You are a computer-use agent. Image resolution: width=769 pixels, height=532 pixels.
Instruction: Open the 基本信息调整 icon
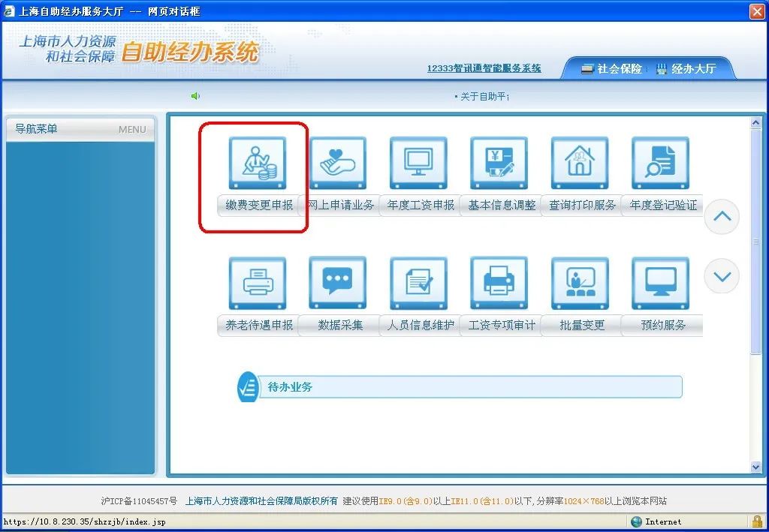pyautogui.click(x=499, y=164)
